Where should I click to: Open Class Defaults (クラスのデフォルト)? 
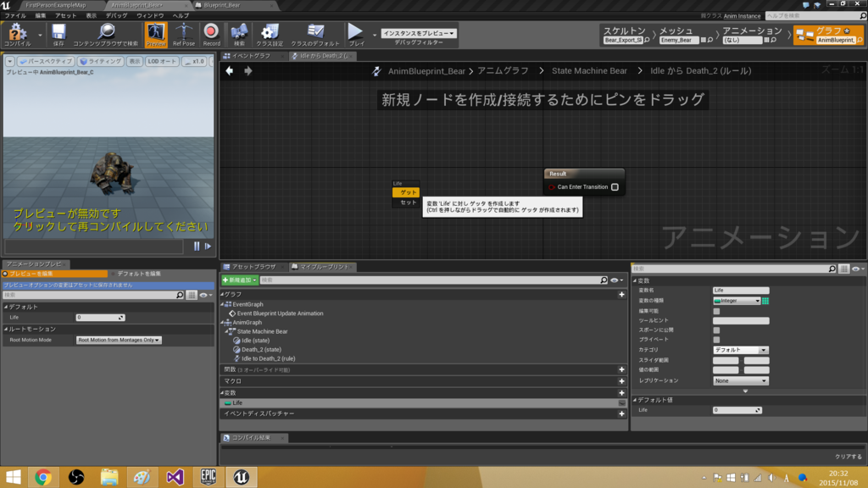315,34
